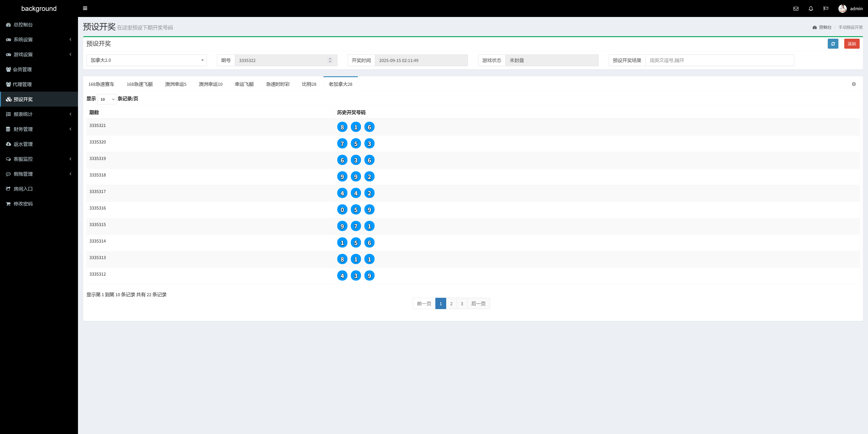Go to page 2 of results
This screenshot has height=434, width=868.
pos(451,304)
